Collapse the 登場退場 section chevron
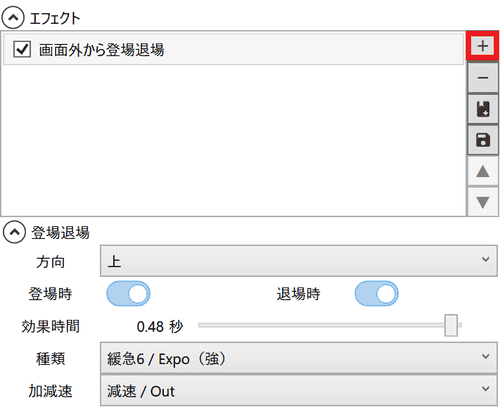The image size is (500, 409). [x=14, y=232]
